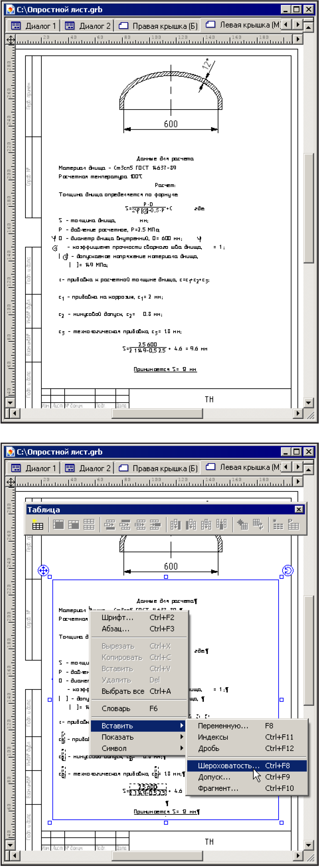Click the arrow button ending the lower window ruler
This screenshot has width=319, height=868.
click(298, 482)
